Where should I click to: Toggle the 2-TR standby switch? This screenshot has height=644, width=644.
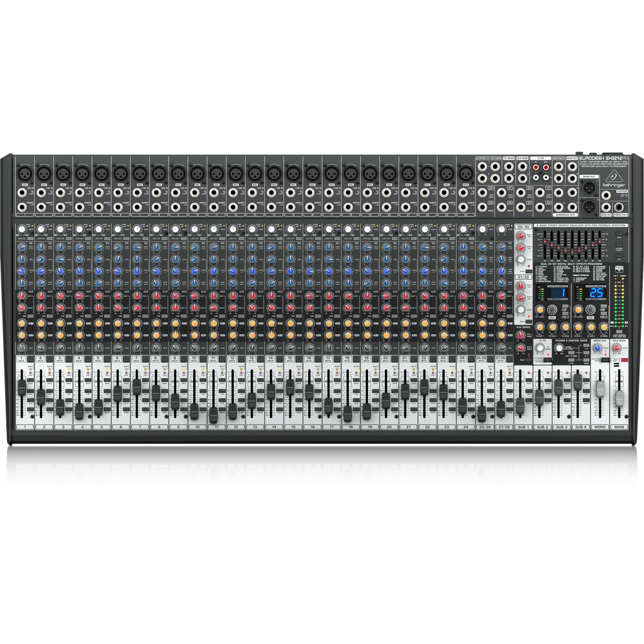548,360
